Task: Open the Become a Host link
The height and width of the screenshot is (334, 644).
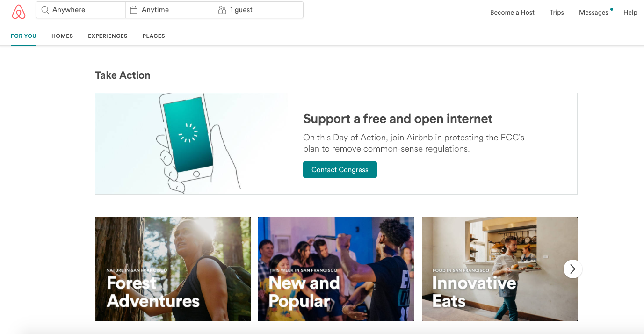Action: [x=512, y=12]
